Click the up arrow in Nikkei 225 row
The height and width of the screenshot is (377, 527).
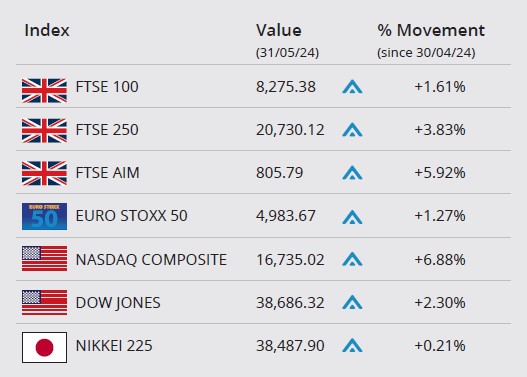pyautogui.click(x=352, y=345)
